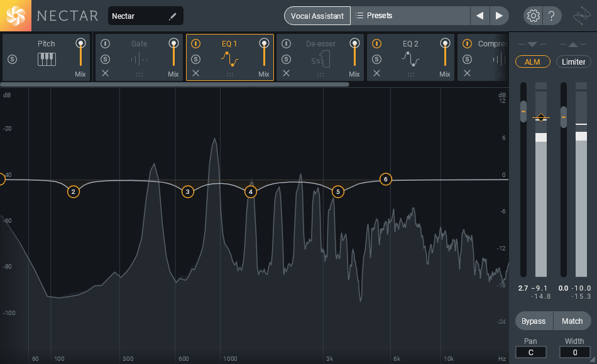This screenshot has width=597, height=364.
Task: Click the EQ 2 Mix slider
Action: pyautogui.click(x=445, y=53)
